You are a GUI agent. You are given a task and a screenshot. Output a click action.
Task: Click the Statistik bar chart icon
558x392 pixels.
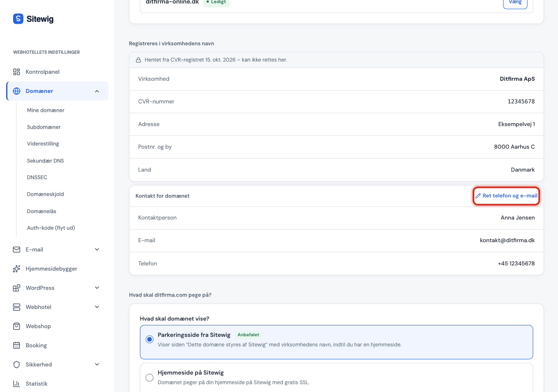17,384
